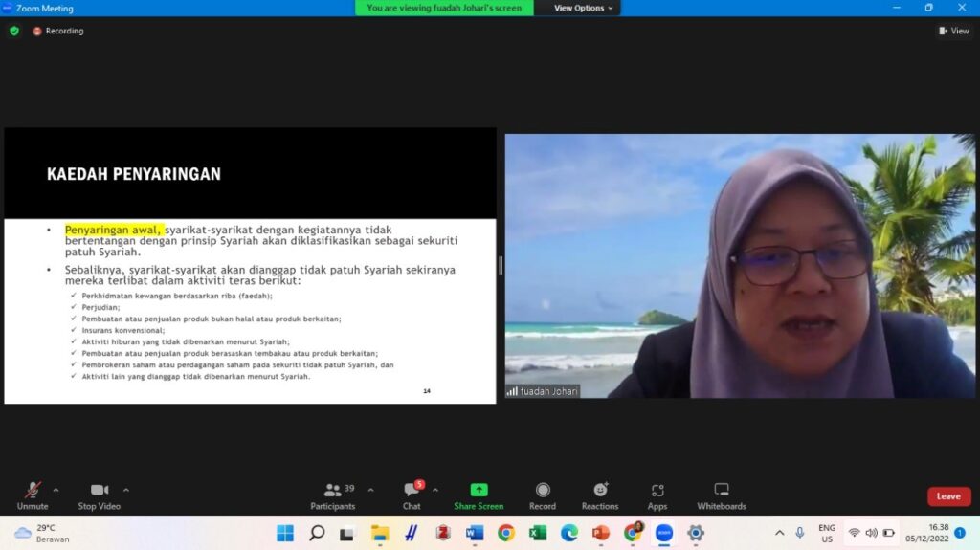
Task: Leave the meeting
Action: [x=948, y=496]
